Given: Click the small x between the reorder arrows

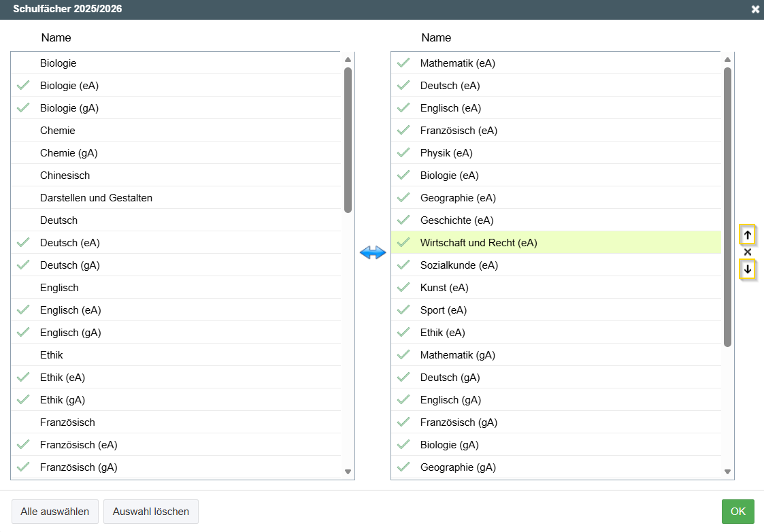Looking at the screenshot, I should click(748, 252).
